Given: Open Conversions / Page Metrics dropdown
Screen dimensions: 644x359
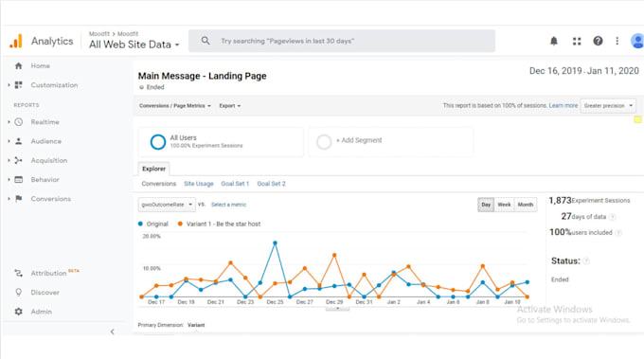Looking at the screenshot, I should click(175, 106).
